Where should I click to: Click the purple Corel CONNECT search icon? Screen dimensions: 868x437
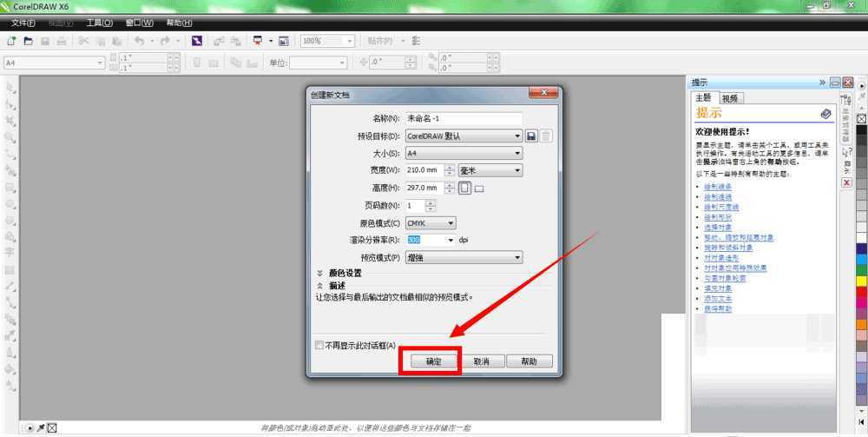197,41
